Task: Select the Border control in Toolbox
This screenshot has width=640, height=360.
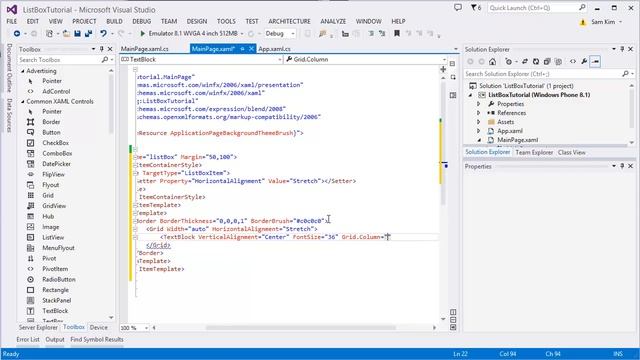Action: (x=51, y=122)
